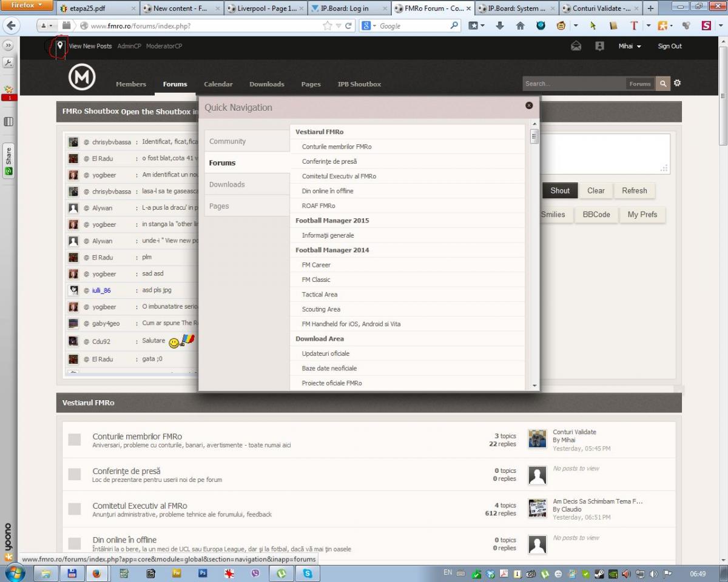
Task: Click Conturi Validate last-post avatar
Action: (538, 439)
